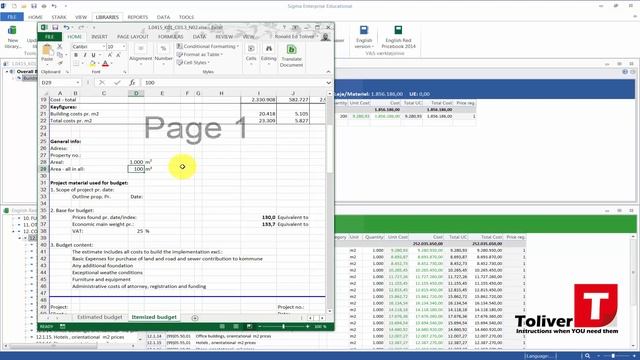Open Cell Styles menu
This screenshot has height=360, width=640.
click(193, 62)
